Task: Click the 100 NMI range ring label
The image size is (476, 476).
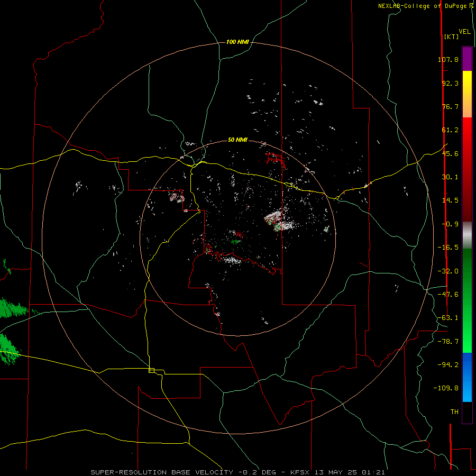Action: pos(237,42)
